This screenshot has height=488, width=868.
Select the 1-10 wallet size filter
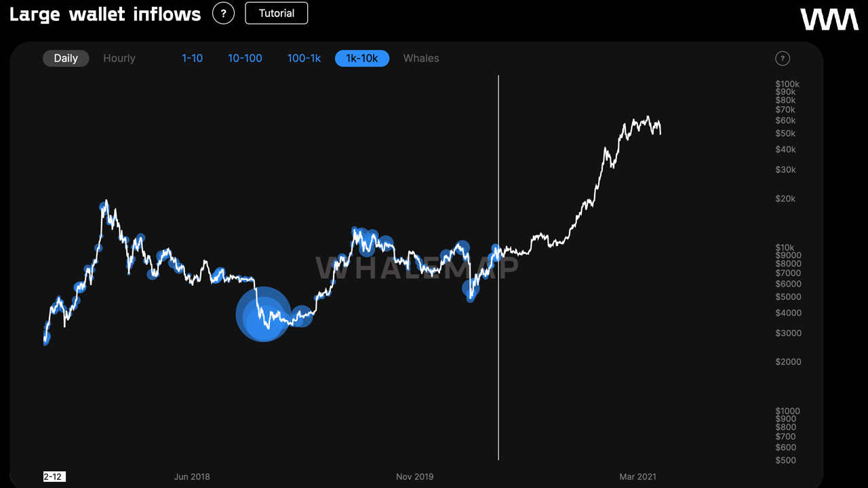coord(192,58)
